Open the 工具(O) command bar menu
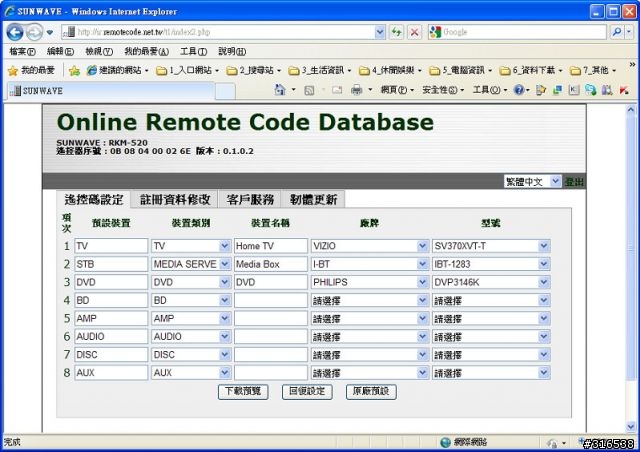The width and height of the screenshot is (640, 452). (490, 90)
